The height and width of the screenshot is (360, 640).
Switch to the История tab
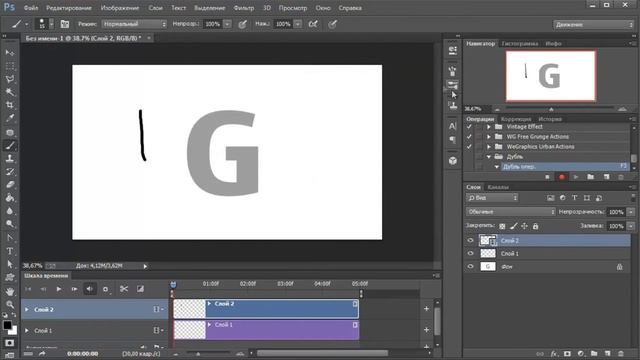[x=550, y=119]
